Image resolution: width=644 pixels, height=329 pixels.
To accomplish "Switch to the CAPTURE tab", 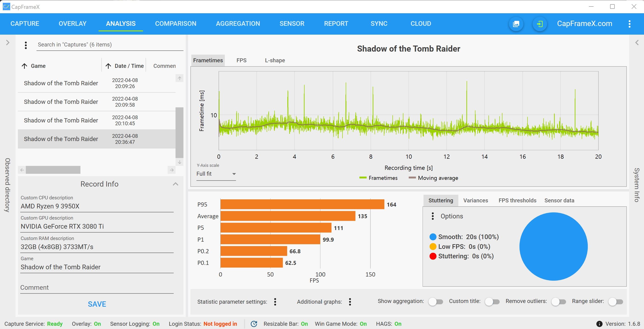I will 25,24.
